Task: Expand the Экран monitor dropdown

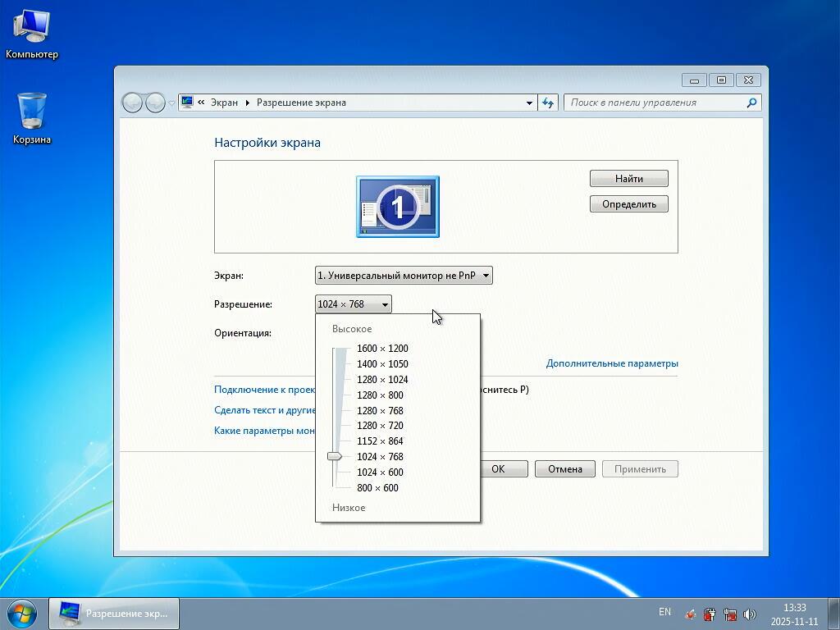Action: point(404,276)
